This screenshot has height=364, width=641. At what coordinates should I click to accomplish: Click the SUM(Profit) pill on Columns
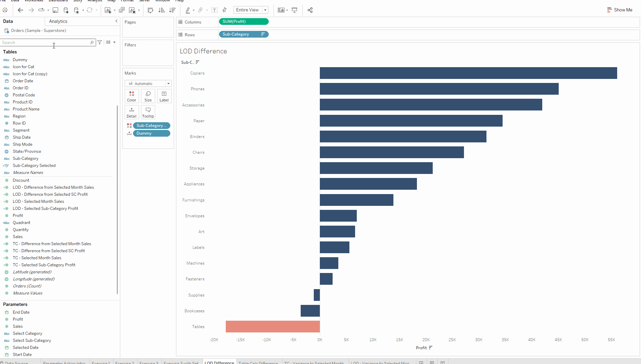pyautogui.click(x=244, y=21)
